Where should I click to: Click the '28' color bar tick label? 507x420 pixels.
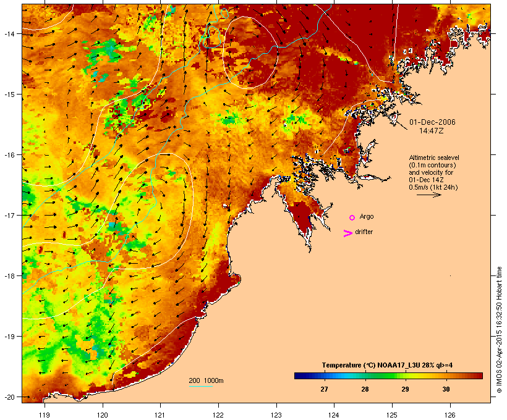point(365,389)
